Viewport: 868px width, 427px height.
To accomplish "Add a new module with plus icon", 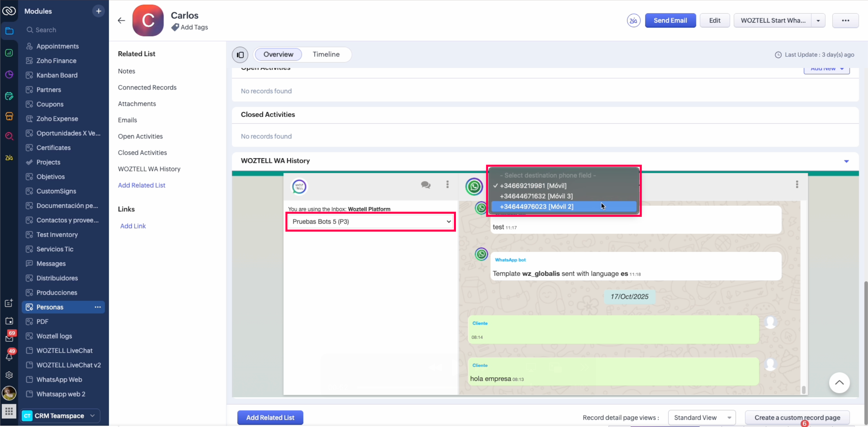I will 98,11.
